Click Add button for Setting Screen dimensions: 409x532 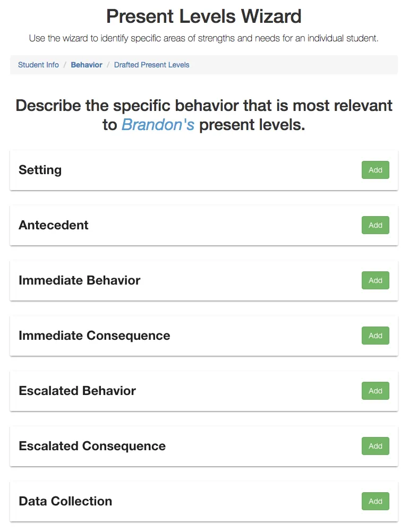[x=375, y=170]
